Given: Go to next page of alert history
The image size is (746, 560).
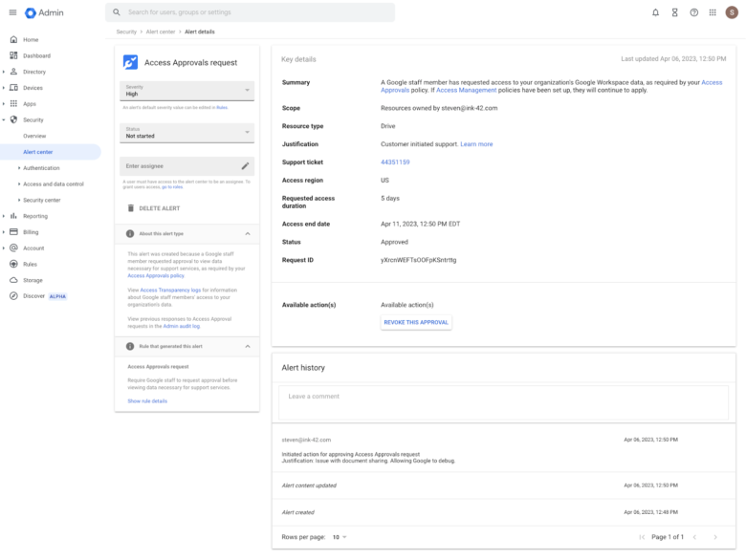Looking at the screenshot, I should pyautogui.click(x=715, y=537).
